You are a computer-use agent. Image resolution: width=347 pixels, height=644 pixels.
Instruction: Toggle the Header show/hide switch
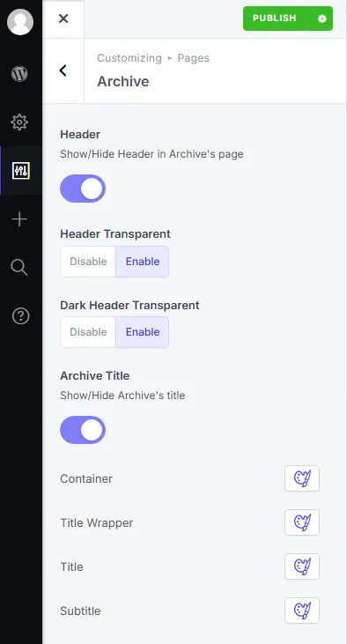(83, 189)
